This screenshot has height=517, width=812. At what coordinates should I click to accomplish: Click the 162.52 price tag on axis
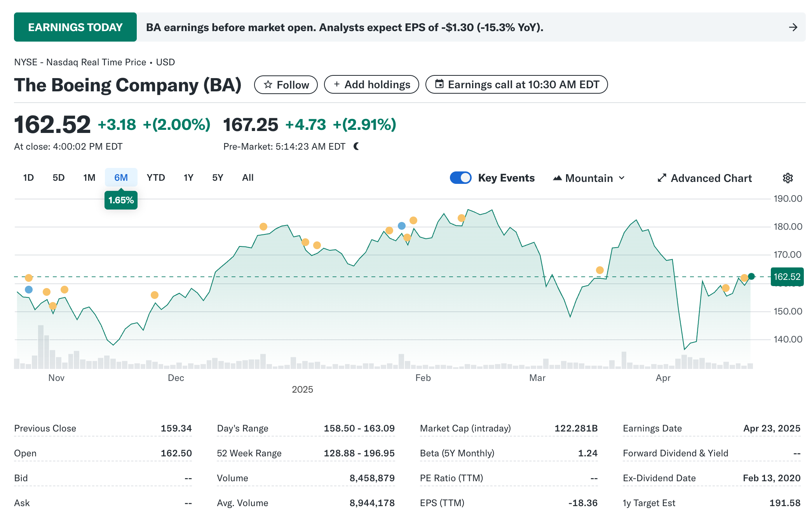(x=787, y=277)
